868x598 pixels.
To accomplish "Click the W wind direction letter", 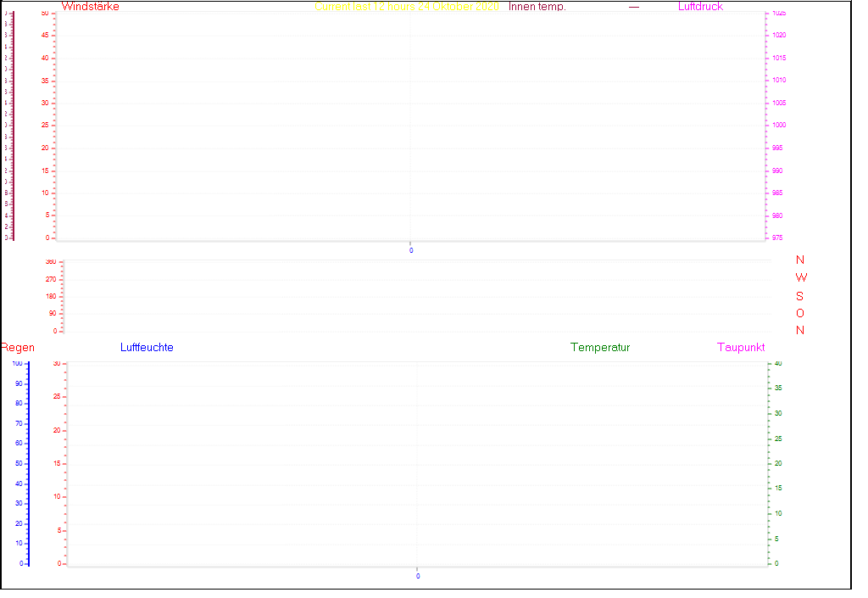I will 801,277.
